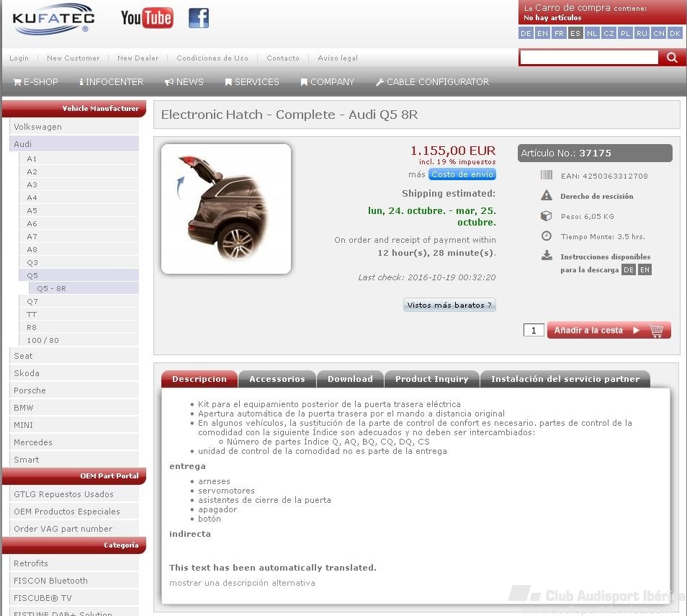Open the Product Inquiry tab
The width and height of the screenshot is (687, 616).
click(431, 379)
